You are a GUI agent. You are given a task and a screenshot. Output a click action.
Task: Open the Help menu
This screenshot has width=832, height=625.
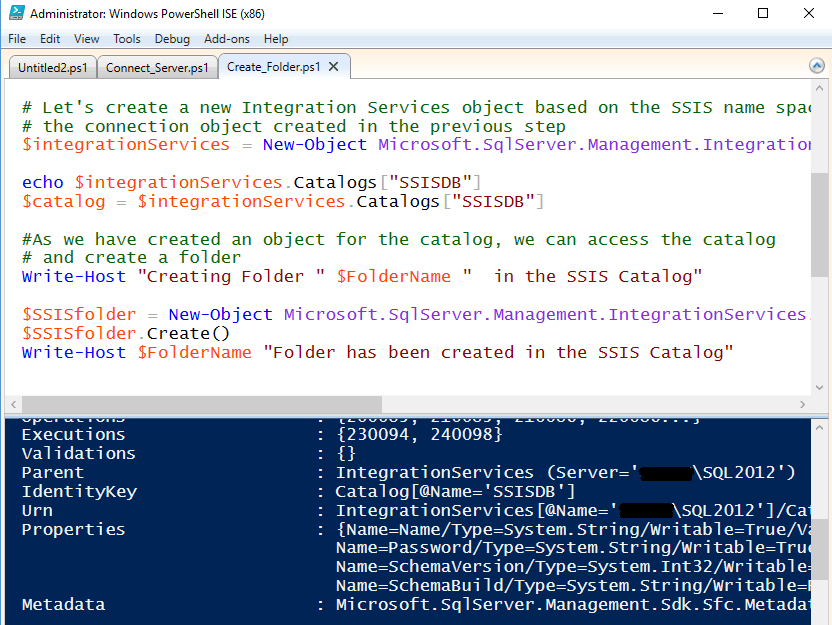click(x=276, y=39)
